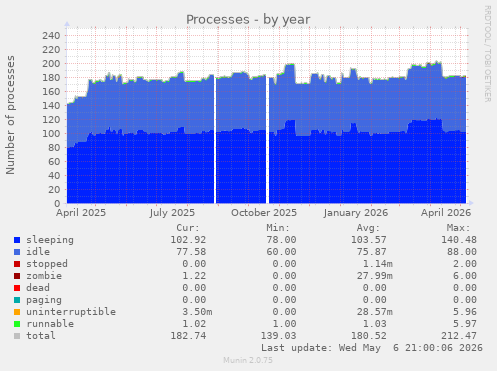Click the 'July 2025' x-axis label
Image resolution: width=497 pixels, height=371 pixels.
(172, 213)
